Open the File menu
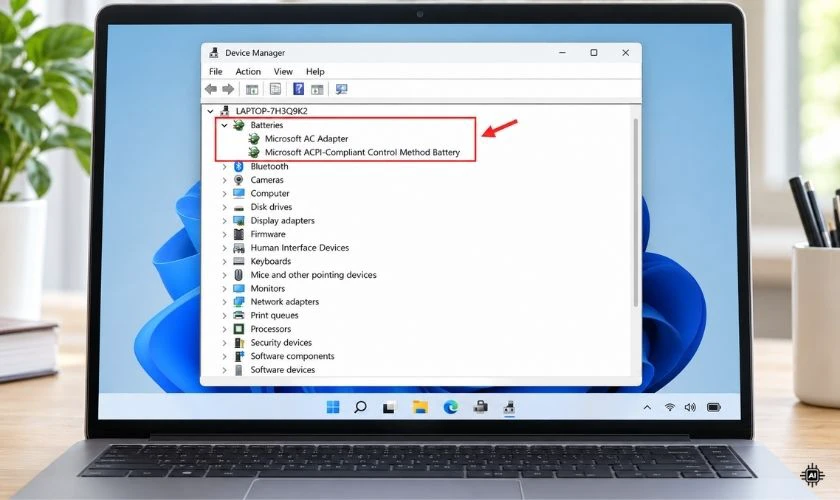 click(216, 71)
